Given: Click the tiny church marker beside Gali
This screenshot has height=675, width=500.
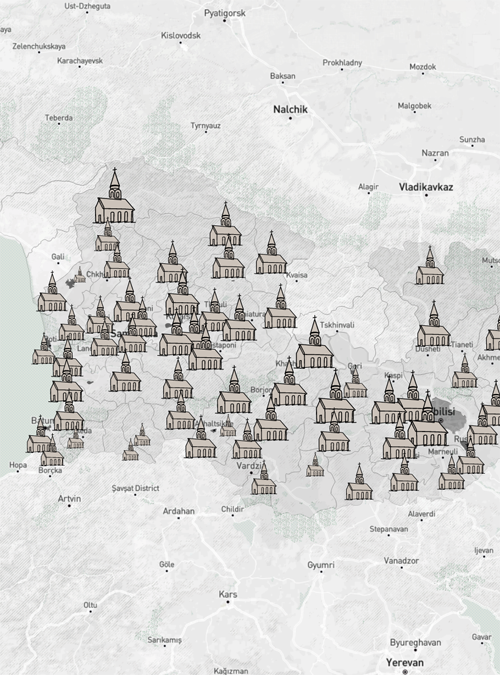Looking at the screenshot, I should pyautogui.click(x=80, y=275).
